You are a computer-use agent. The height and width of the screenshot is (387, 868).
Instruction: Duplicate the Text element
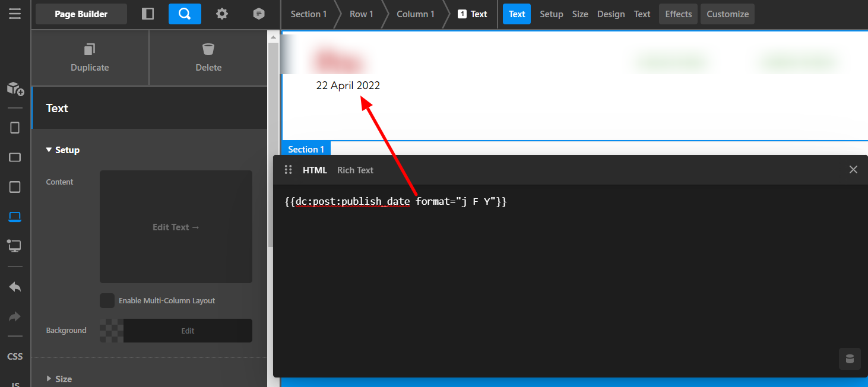[90, 57]
